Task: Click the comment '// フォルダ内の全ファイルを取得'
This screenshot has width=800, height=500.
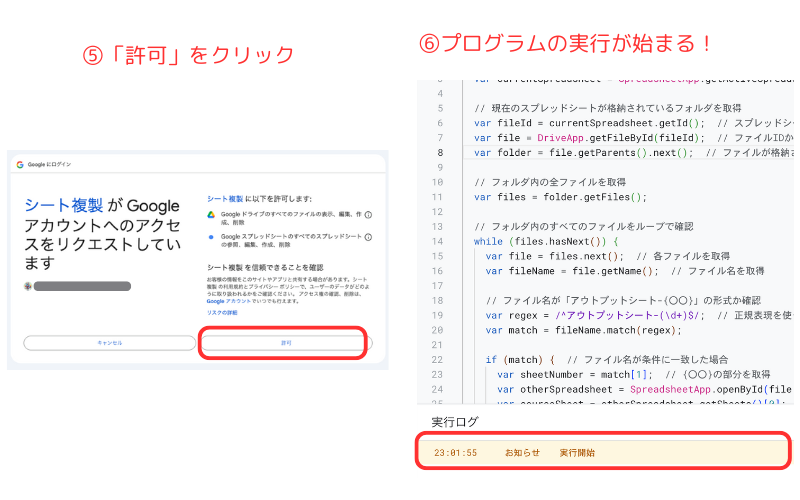Action: [x=550, y=182]
